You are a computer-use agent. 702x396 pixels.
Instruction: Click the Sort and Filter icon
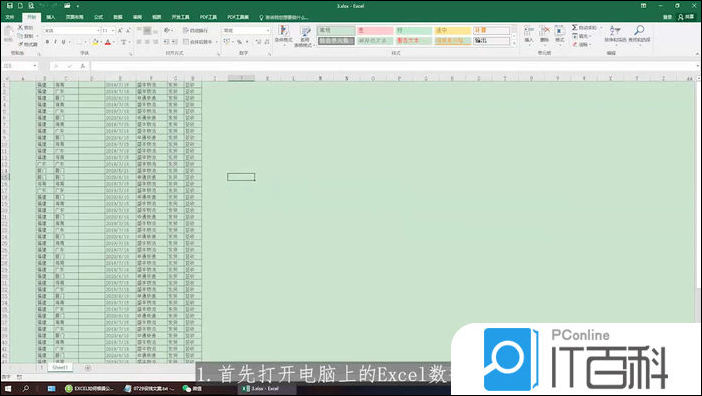(615, 34)
